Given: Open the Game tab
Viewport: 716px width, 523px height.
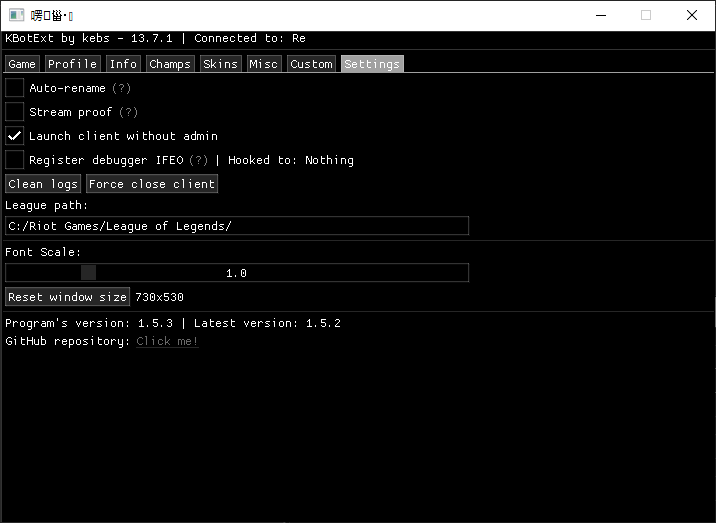Looking at the screenshot, I should [x=22, y=64].
